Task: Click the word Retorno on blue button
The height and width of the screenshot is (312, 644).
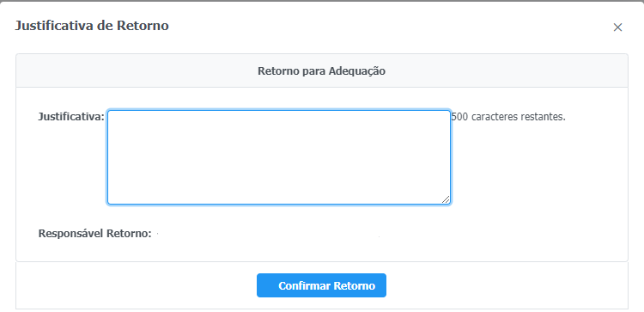Action: pyautogui.click(x=355, y=285)
